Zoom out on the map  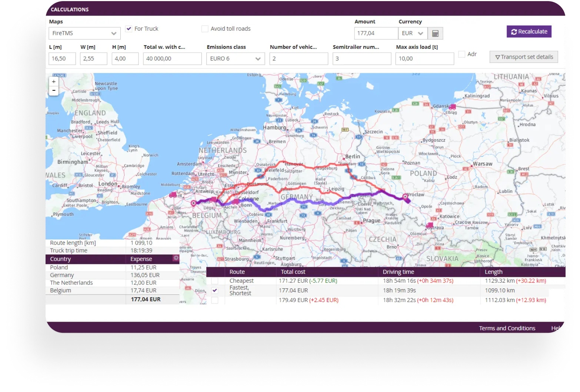coord(54,91)
